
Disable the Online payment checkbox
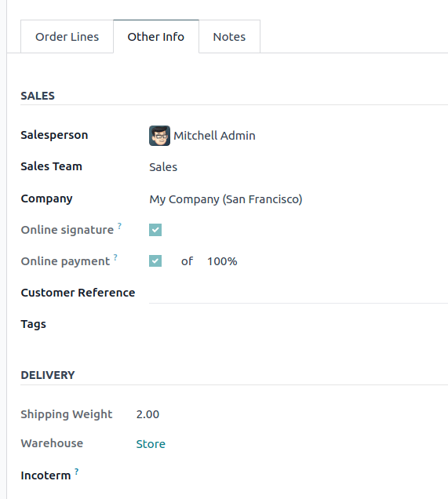[x=155, y=261]
